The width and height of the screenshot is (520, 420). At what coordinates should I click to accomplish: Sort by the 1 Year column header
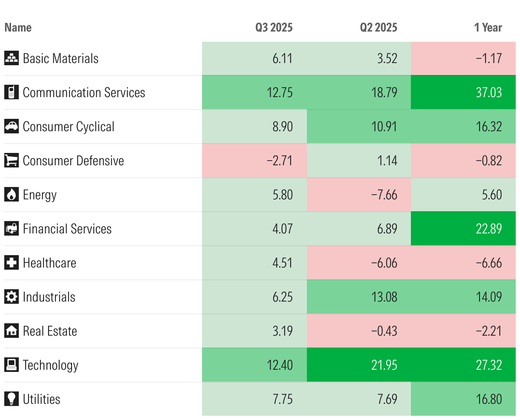(488, 28)
